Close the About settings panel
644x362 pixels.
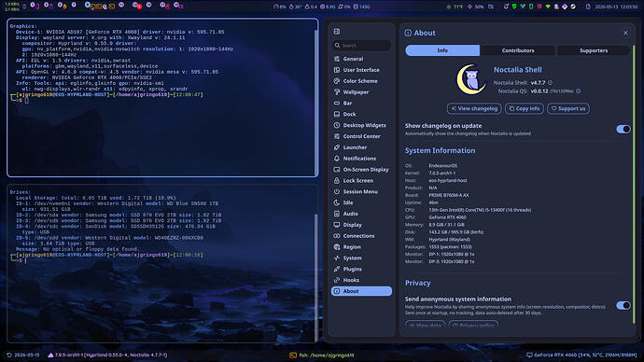point(625,33)
